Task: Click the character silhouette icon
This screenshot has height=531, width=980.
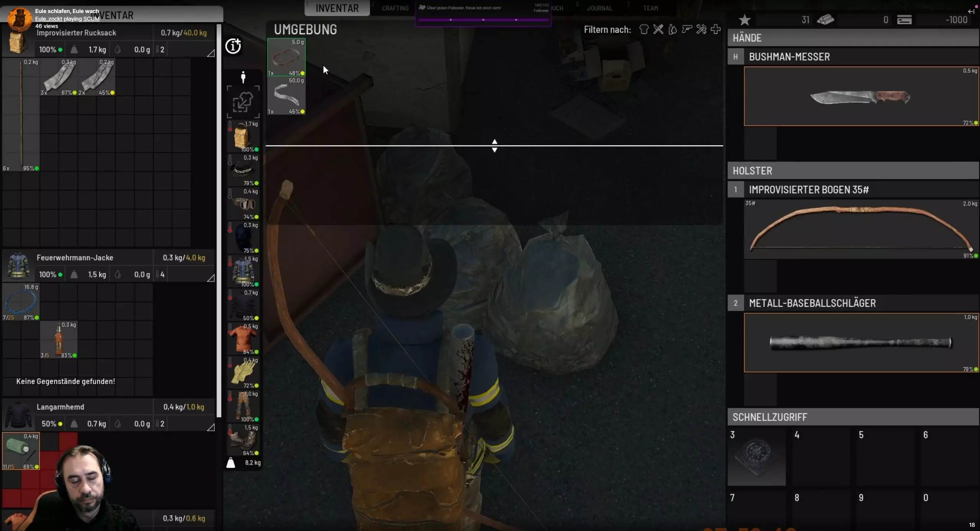Action: 243,77
